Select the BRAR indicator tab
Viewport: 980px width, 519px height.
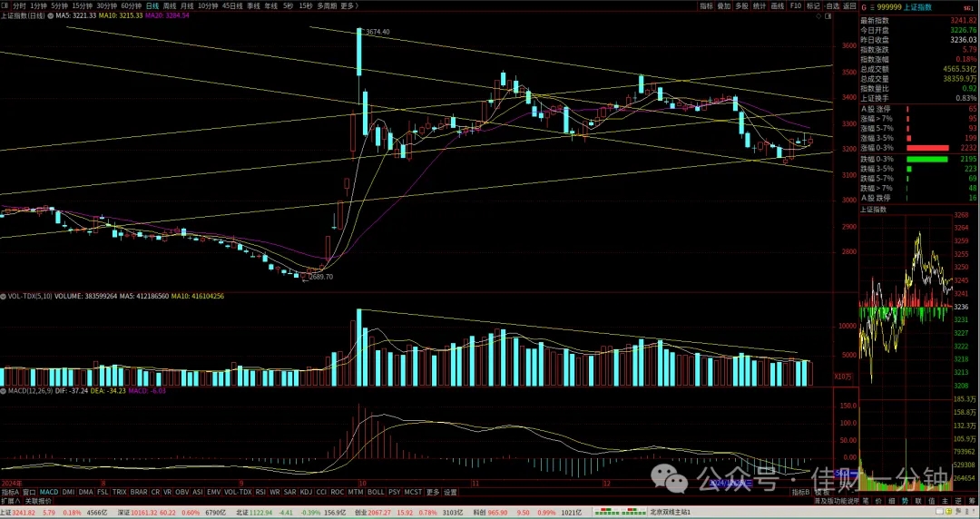coord(139,492)
